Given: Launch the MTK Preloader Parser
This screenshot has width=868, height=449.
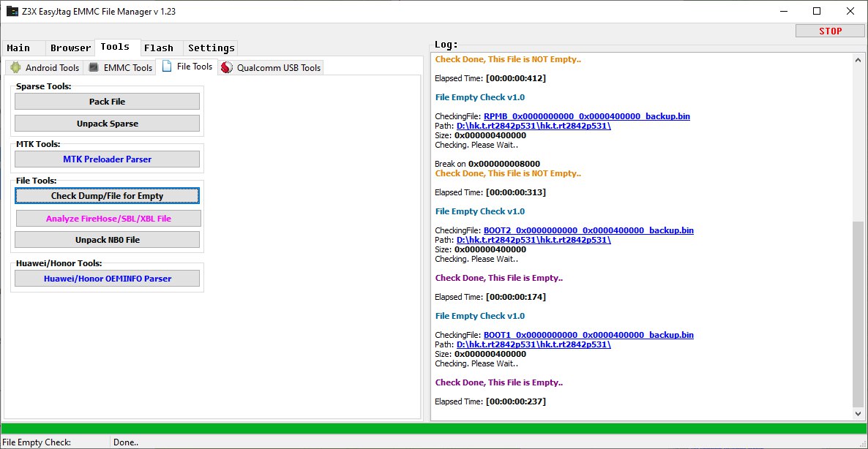Looking at the screenshot, I should (x=107, y=159).
